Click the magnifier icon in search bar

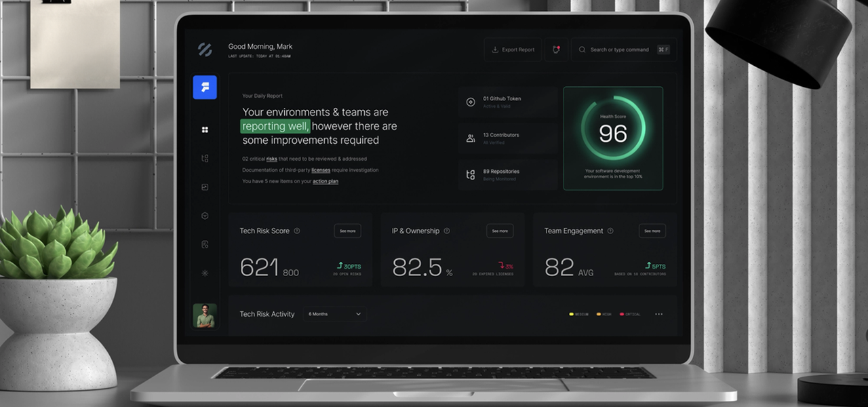(x=583, y=50)
